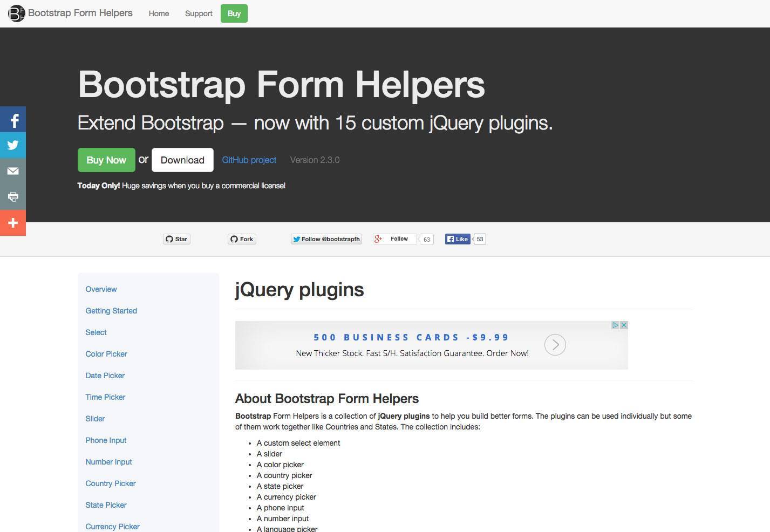This screenshot has height=532, width=770.
Task: Open the GitHub project link
Action: click(x=249, y=160)
